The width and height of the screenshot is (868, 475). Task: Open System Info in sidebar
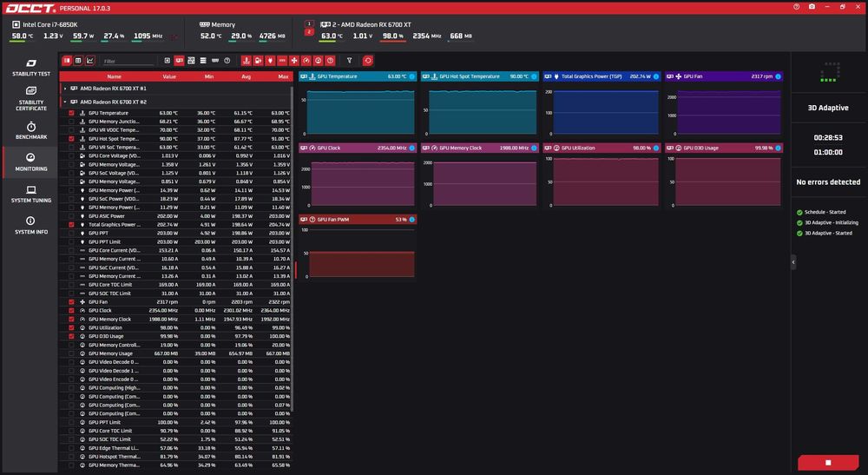click(x=31, y=225)
